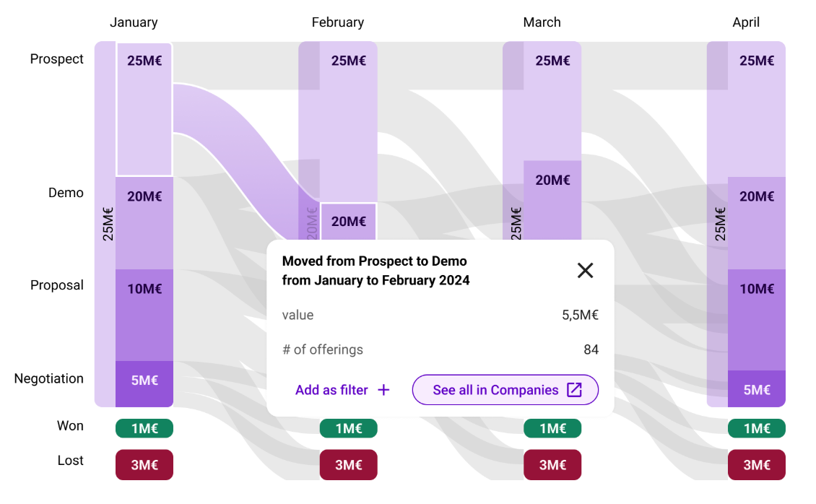The height and width of the screenshot is (504, 816).
Task: Click the February Lost 3M€ badge
Action: pos(349,465)
